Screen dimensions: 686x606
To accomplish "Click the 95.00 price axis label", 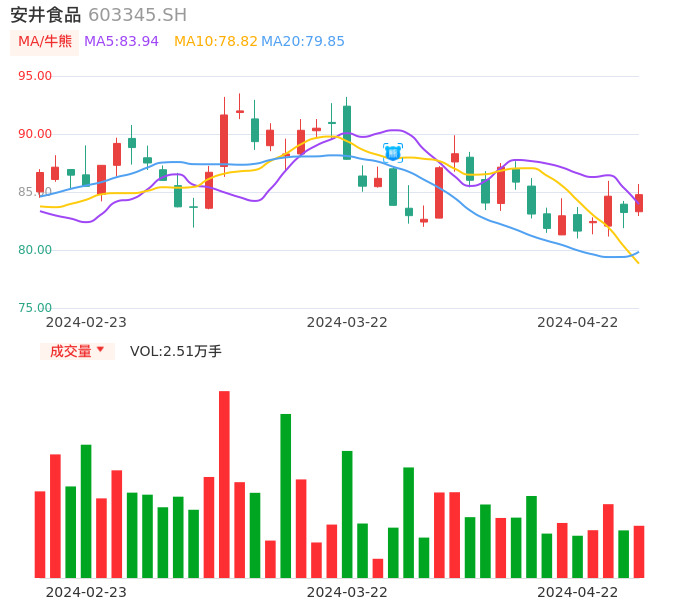I will click(35, 76).
